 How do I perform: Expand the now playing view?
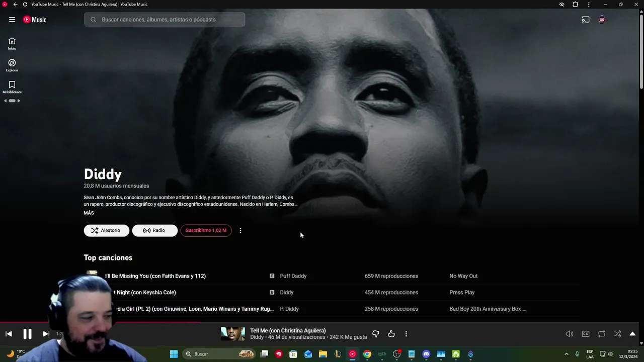pos(632,334)
